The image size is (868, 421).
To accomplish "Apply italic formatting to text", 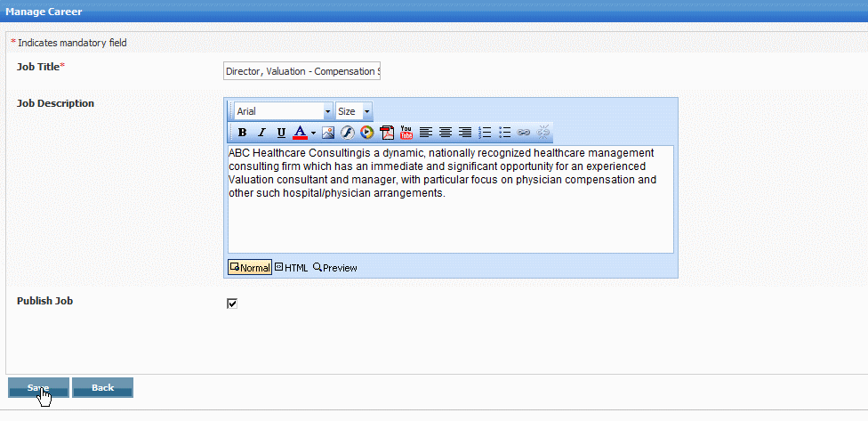I will tap(261, 133).
